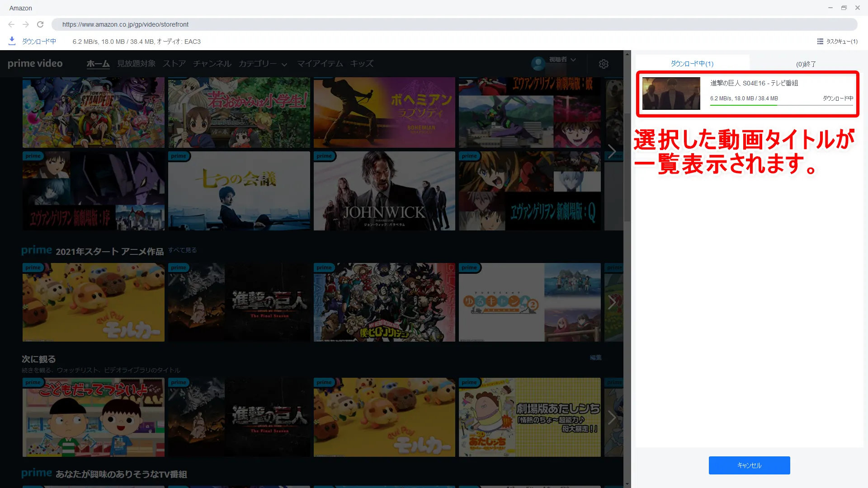Click the 進撃の巨人 download progress bar
The image size is (868, 488).
pos(782,105)
